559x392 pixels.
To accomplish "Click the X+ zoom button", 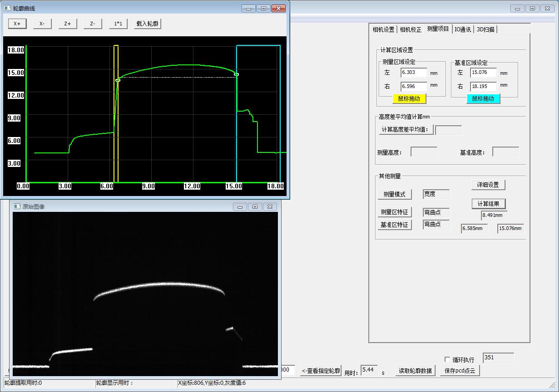I will coord(17,24).
